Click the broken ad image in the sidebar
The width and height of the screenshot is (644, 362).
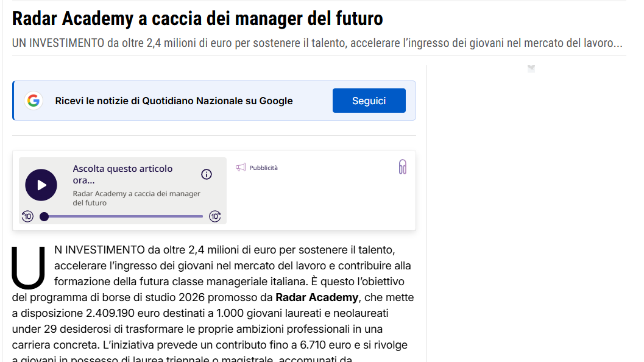tap(531, 69)
